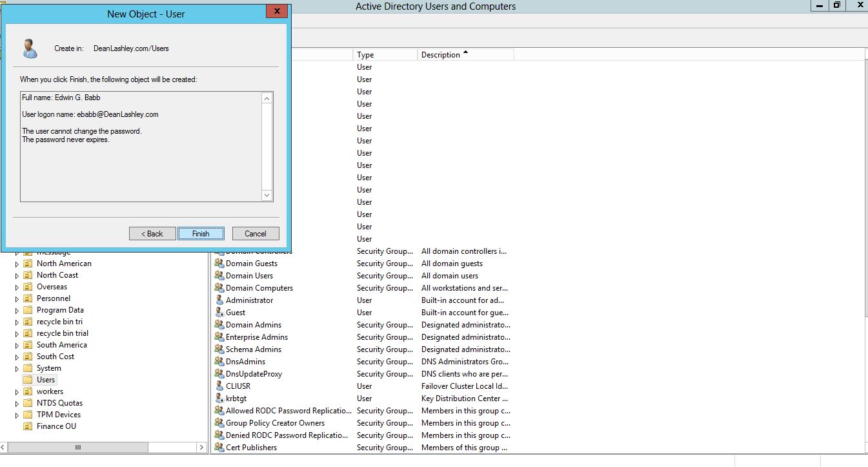Select the Users container in tree
The height and width of the screenshot is (467, 868).
(x=45, y=380)
